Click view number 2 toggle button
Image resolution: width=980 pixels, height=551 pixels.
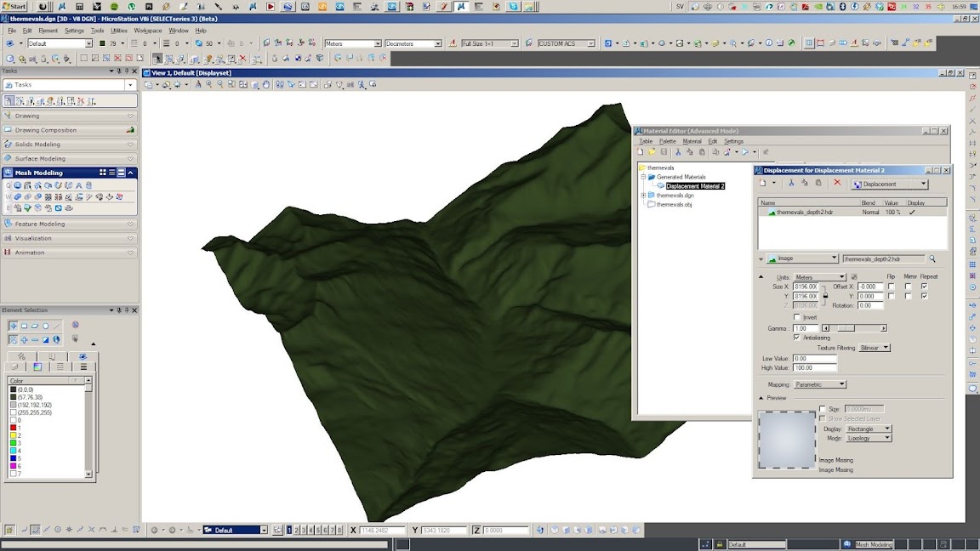coord(298,531)
